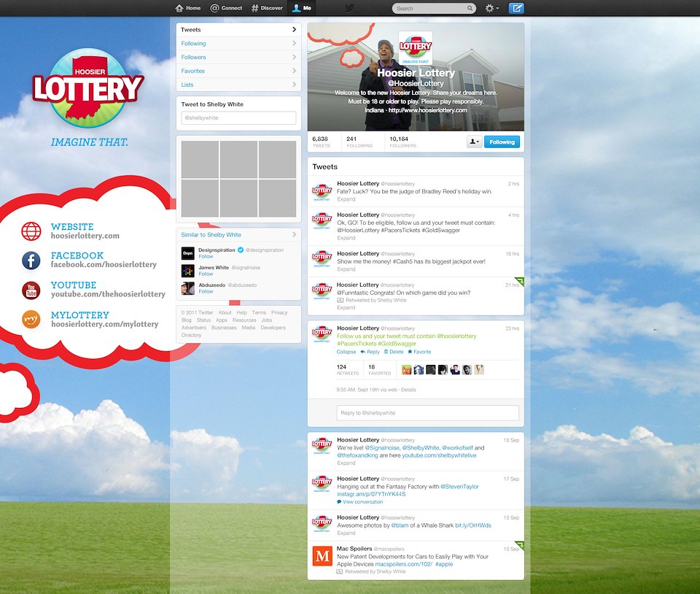Open the Home tab in the top bar
Viewport: 700px width, 594px height.
pyautogui.click(x=188, y=8)
